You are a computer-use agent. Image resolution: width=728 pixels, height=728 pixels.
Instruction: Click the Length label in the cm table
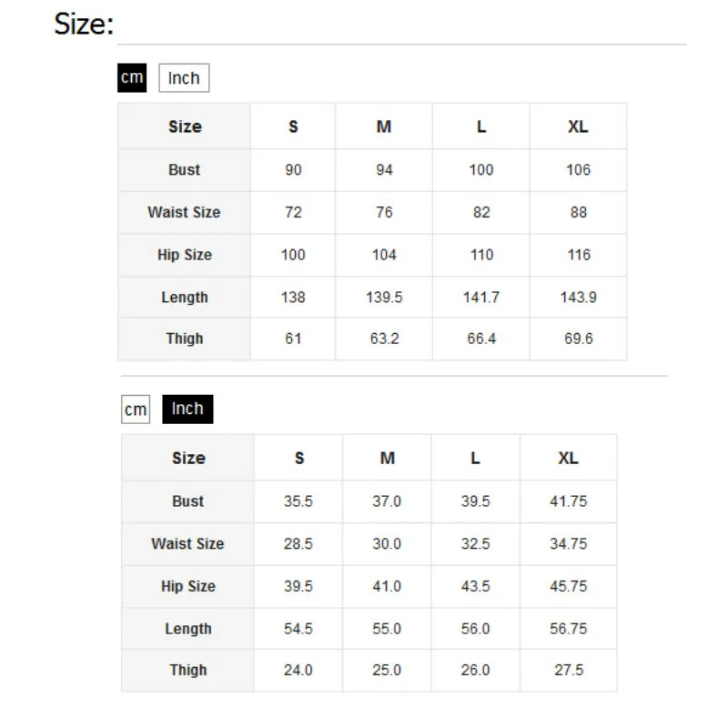(185, 298)
